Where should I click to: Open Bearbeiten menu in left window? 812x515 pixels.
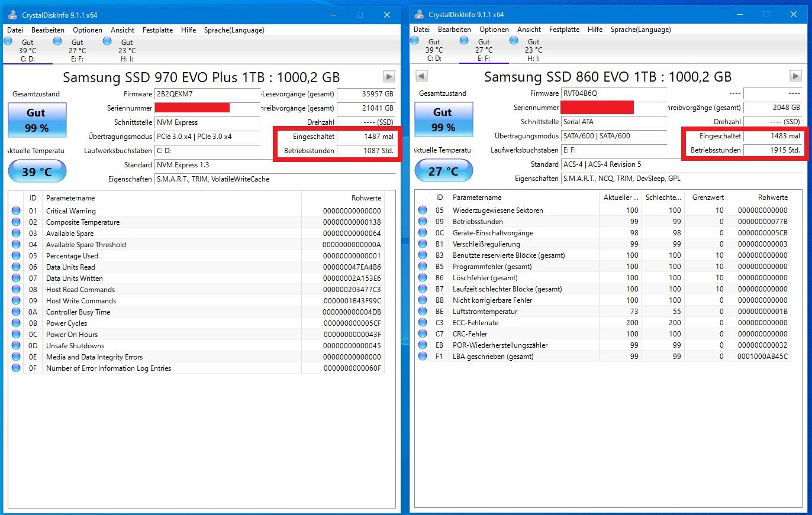pos(48,30)
